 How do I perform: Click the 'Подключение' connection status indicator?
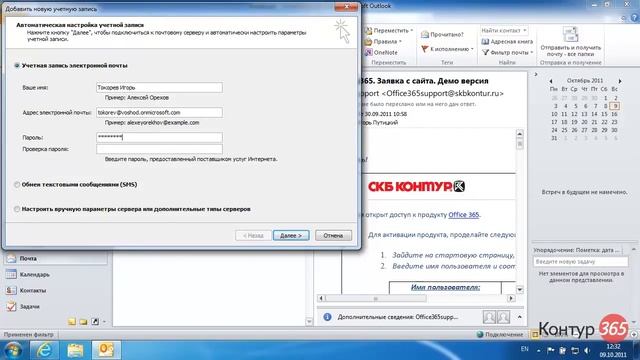coord(500,334)
